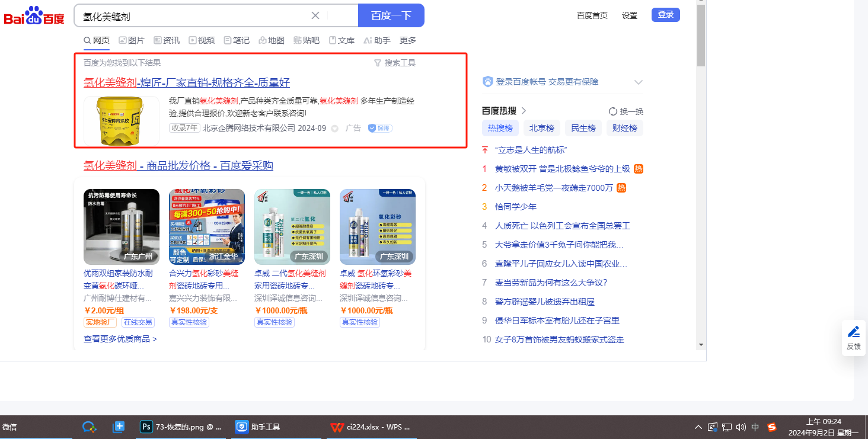868x439 pixels.
Task: Open hot search 恰同学少年
Action: tap(516, 207)
